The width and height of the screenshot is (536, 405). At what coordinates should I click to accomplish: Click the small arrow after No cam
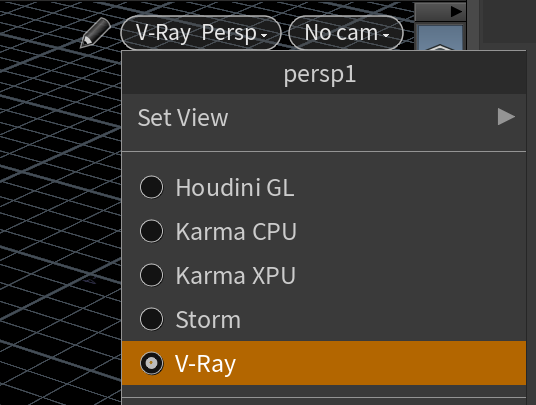[x=386, y=35]
